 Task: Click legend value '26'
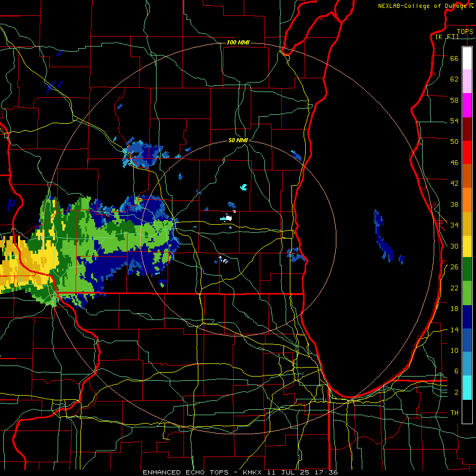click(454, 267)
